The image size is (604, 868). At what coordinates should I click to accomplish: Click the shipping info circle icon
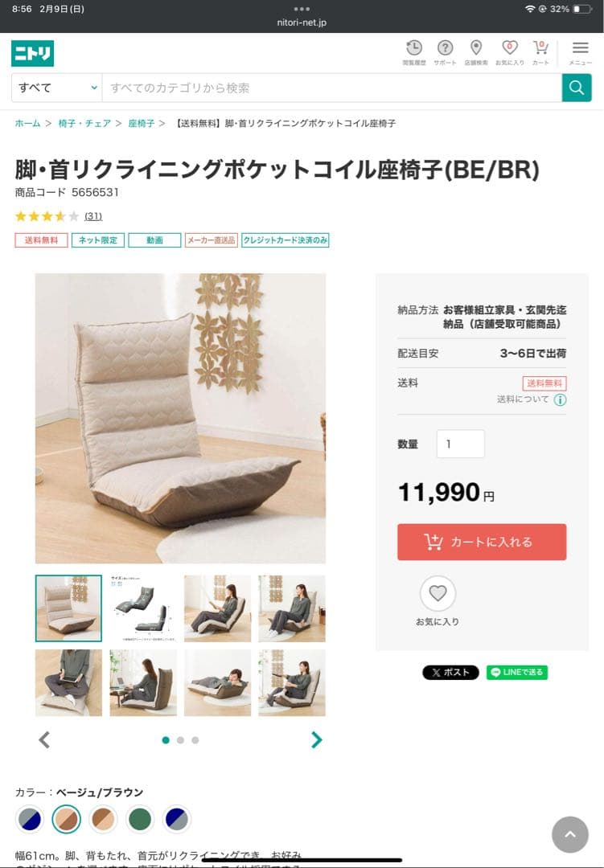(561, 399)
